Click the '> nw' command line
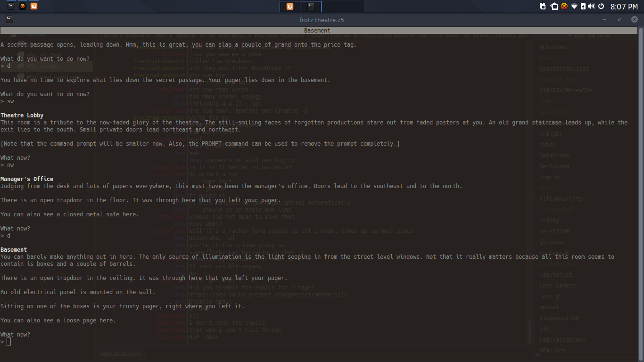Viewport: 644px width, 362px height. (7, 165)
